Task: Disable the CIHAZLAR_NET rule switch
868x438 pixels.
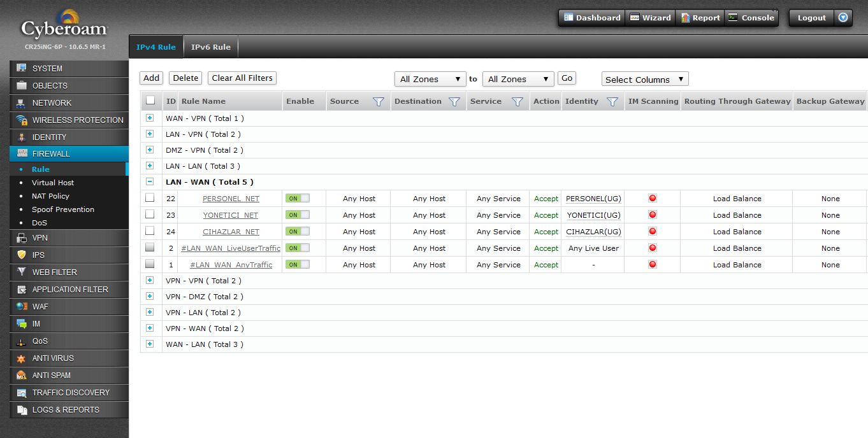Action: pyautogui.click(x=298, y=231)
